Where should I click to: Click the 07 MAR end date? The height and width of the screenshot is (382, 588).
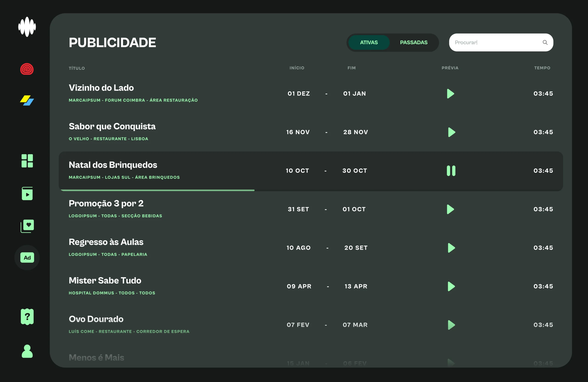tap(355, 325)
